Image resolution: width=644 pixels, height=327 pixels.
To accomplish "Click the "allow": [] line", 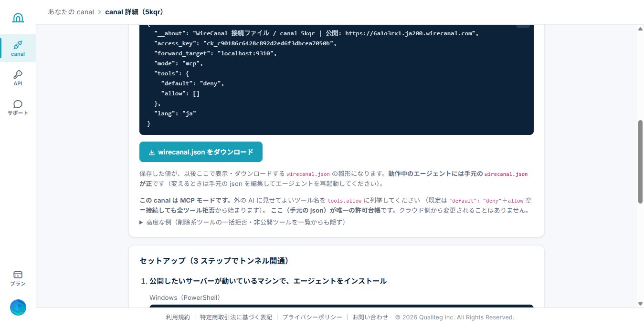I will 180,93.
